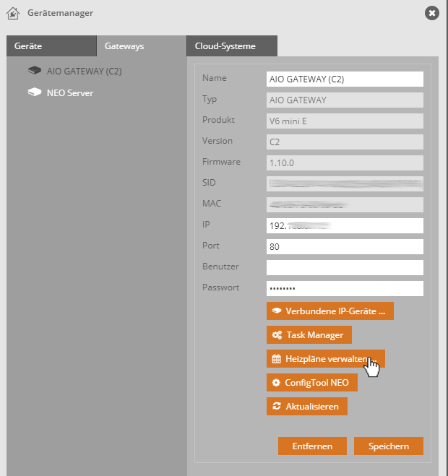Open the Cloud-Systeme tab
448x476 pixels.
(225, 46)
